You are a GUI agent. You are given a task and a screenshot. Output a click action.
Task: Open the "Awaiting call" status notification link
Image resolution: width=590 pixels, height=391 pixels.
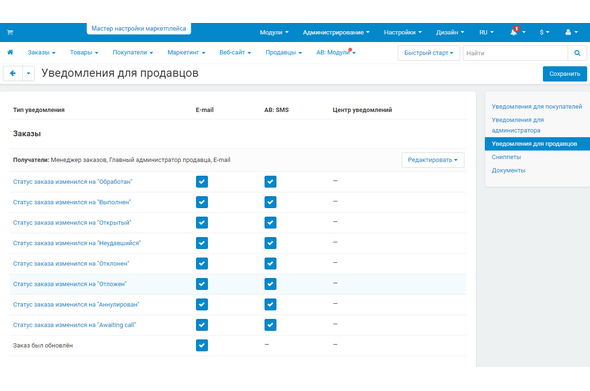(x=75, y=325)
